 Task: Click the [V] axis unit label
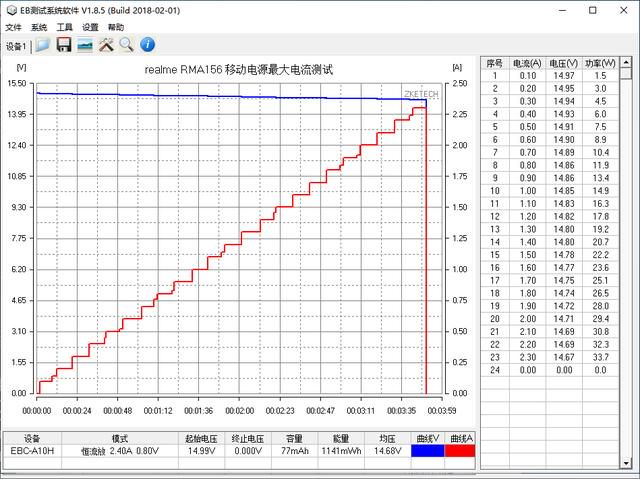(21, 67)
